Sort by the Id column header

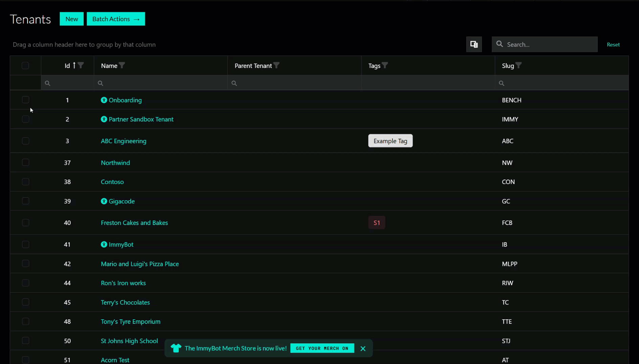[x=67, y=66]
